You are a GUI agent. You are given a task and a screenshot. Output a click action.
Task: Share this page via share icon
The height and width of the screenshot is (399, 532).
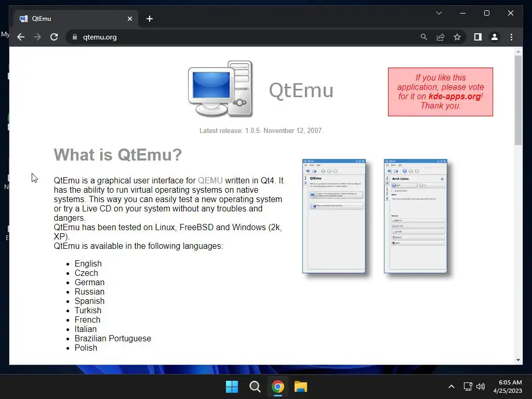coord(441,37)
